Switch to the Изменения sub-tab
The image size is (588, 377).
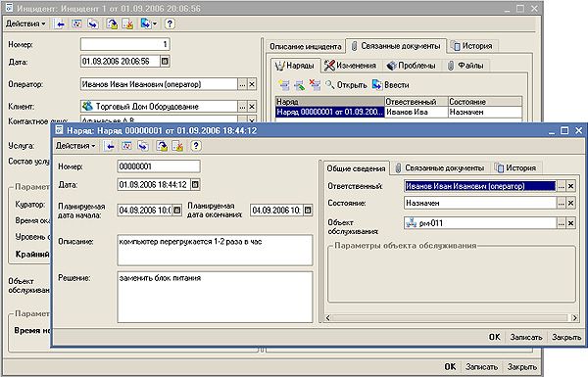click(351, 66)
